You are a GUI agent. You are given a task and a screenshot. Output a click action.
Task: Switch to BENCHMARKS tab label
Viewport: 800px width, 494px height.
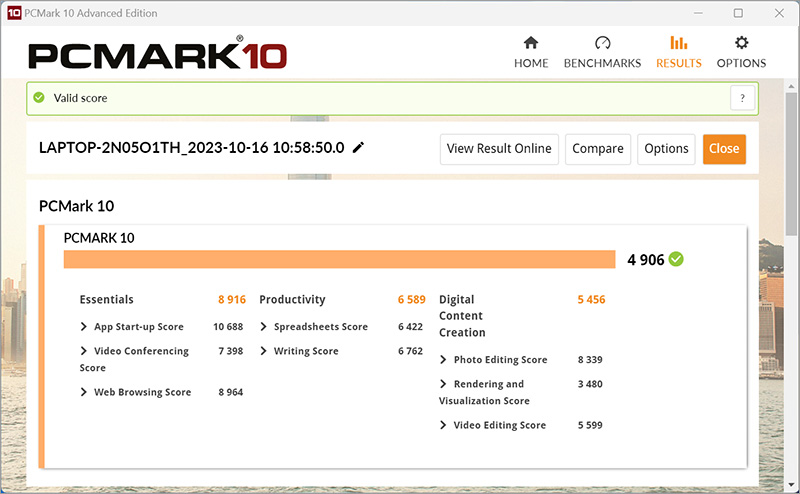[602, 63]
